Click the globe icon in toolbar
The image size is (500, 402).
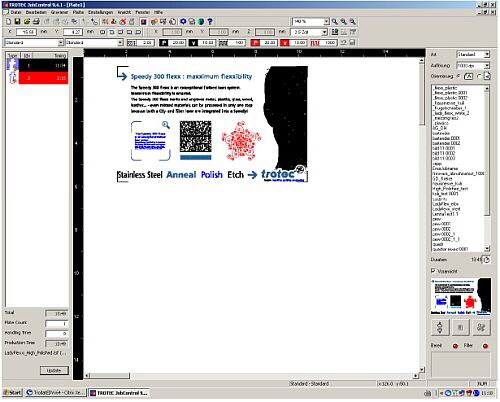[201, 22]
